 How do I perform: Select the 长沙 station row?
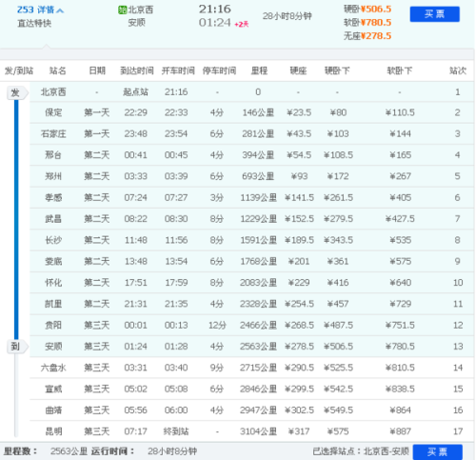pos(251,240)
